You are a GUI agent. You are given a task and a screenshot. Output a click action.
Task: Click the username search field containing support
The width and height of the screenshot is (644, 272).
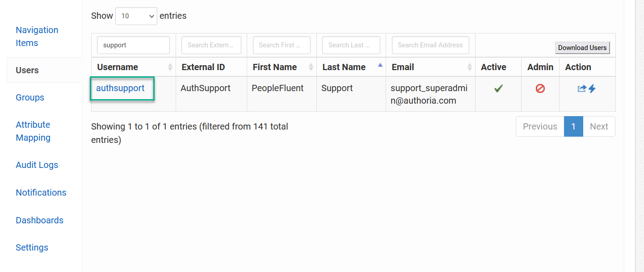point(133,45)
